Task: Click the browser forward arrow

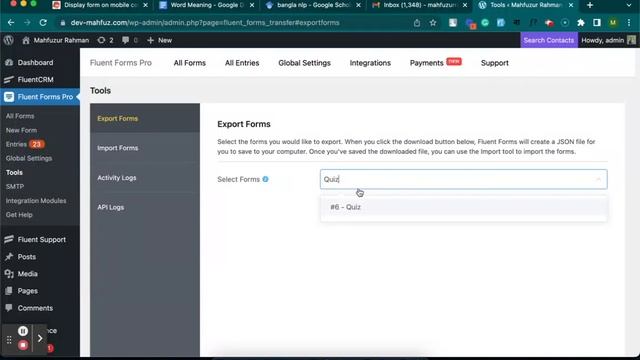Action: pyautogui.click(x=27, y=22)
